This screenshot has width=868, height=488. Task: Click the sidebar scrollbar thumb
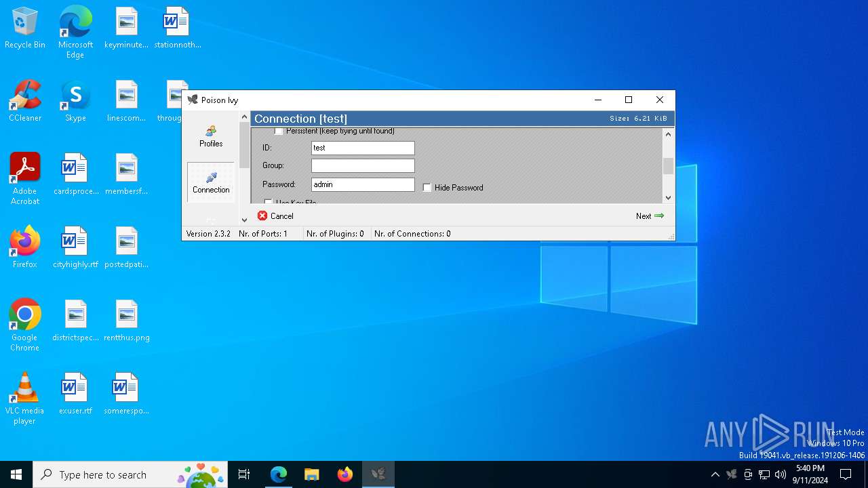245,145
